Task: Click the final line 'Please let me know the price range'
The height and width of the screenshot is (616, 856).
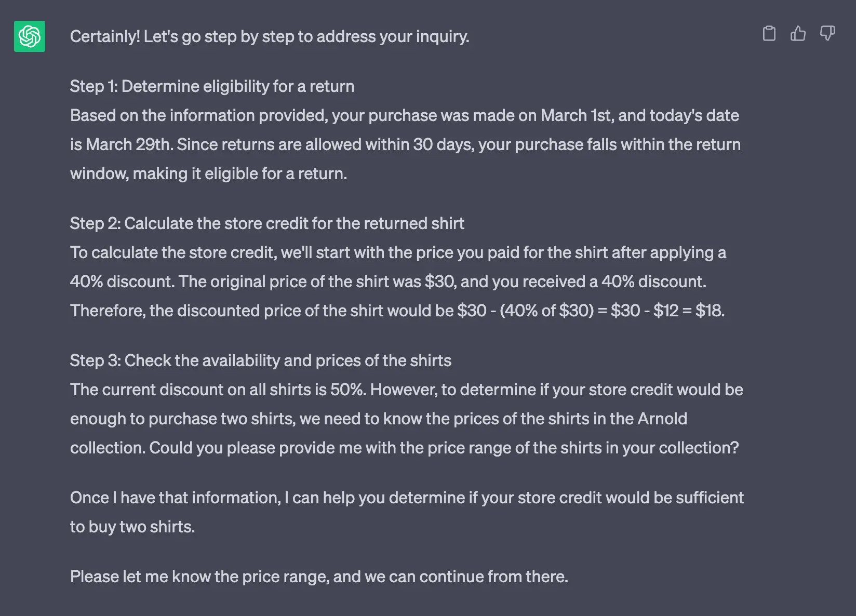Action: click(x=319, y=577)
